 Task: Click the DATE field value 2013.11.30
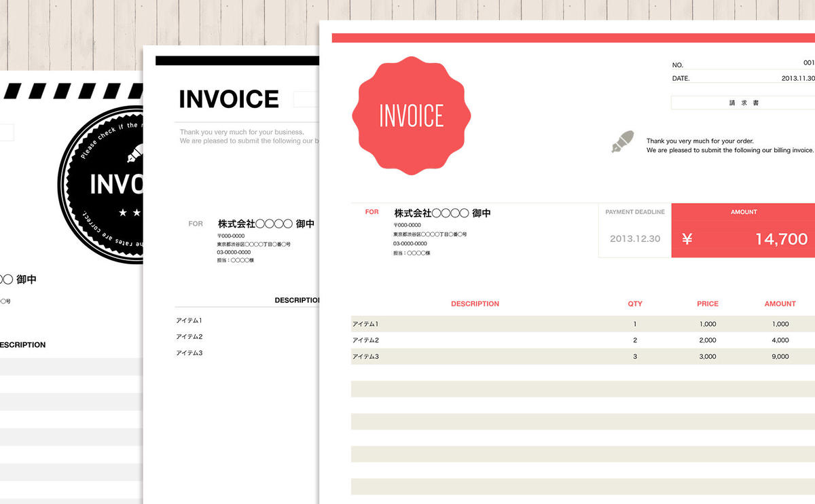click(797, 78)
